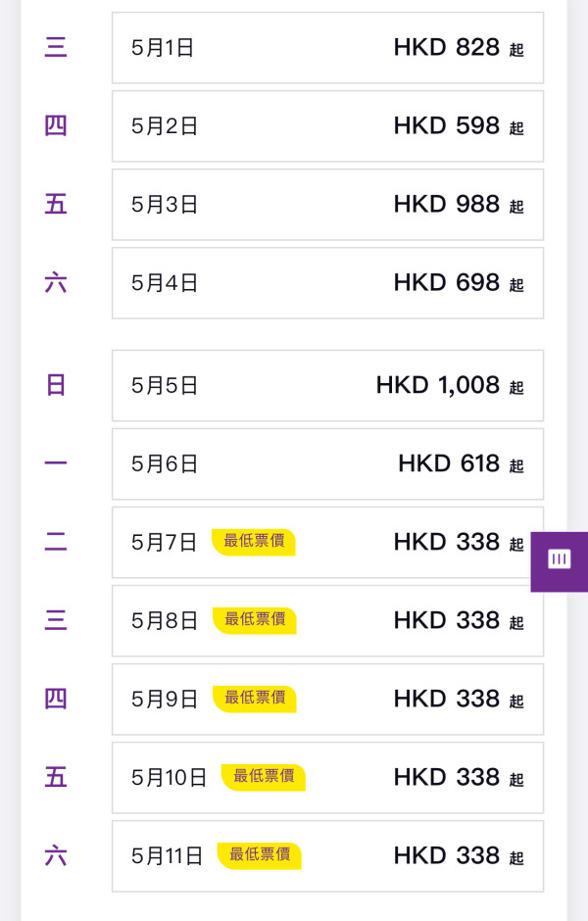The width and height of the screenshot is (588, 921).
Task: Click the Monday marker beside May 6
Action: point(55,462)
